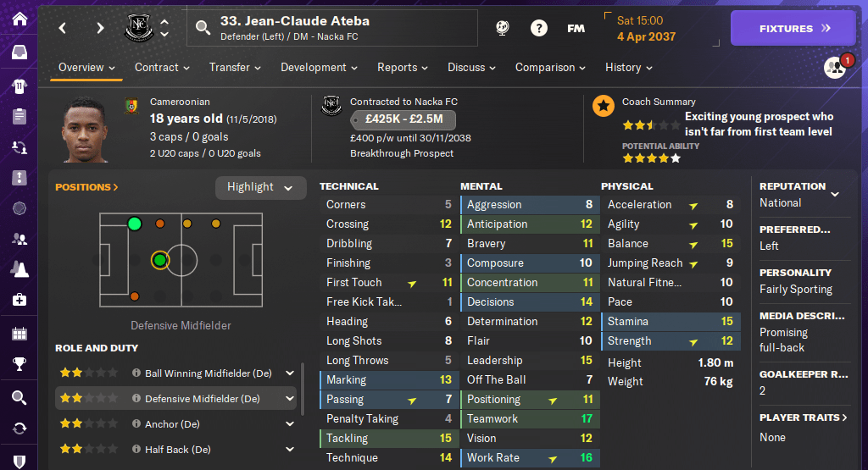The image size is (868, 470).
Task: Open the Squad shirt icon in sidebar
Action: (x=19, y=86)
